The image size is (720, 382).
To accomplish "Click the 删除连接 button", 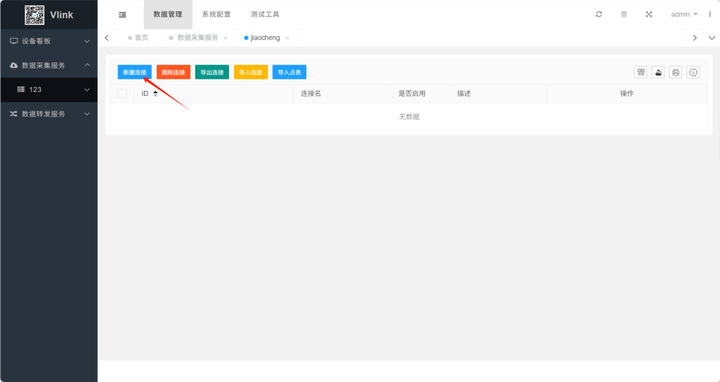I will pyautogui.click(x=174, y=72).
